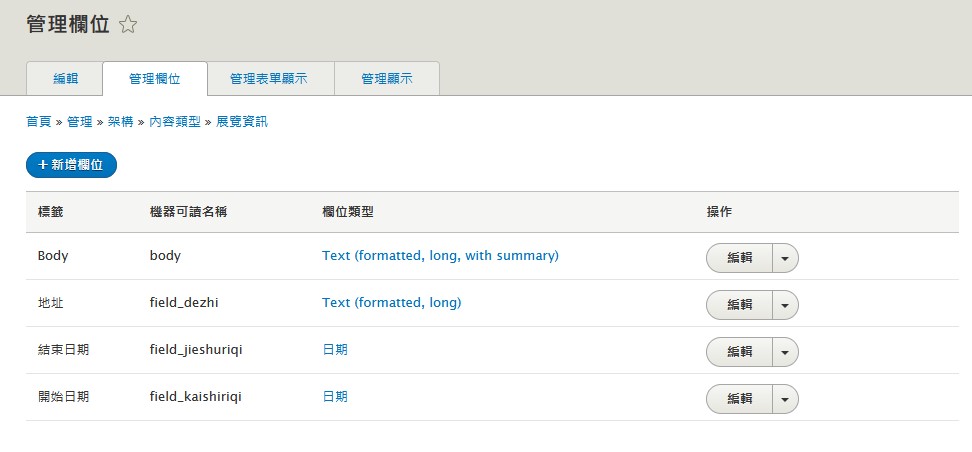Open dropdown arrow for 結束日期 row
Screen dimensions: 972x452
click(785, 351)
